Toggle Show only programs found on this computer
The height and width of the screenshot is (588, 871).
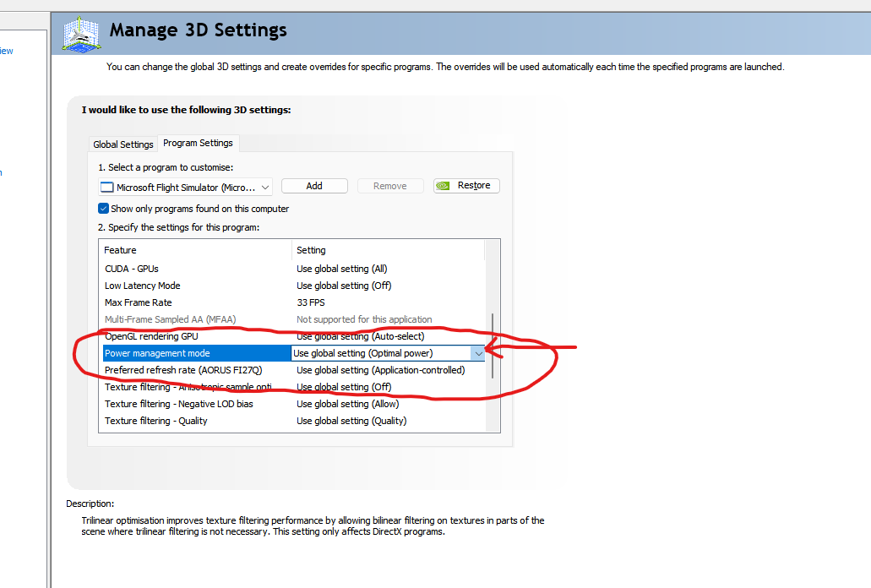104,209
